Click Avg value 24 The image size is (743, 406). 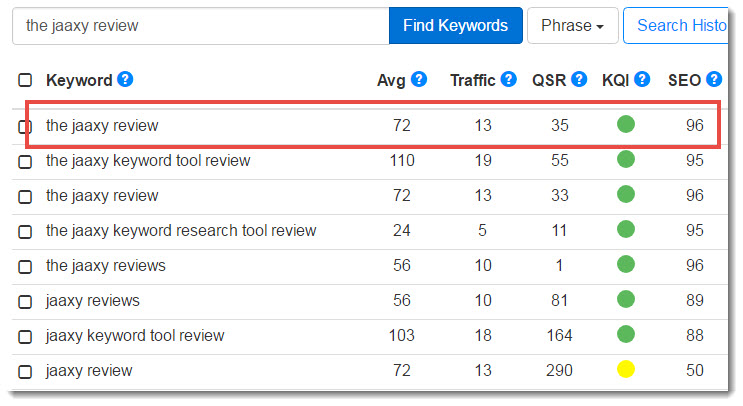pos(402,231)
